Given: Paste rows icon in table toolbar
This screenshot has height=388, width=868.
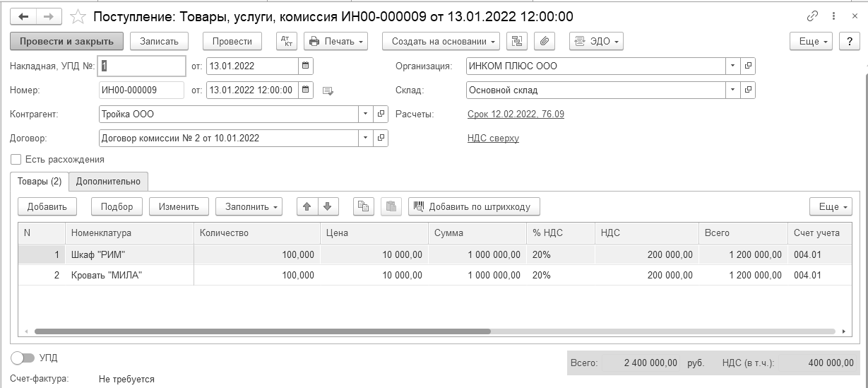Looking at the screenshot, I should pos(391,206).
